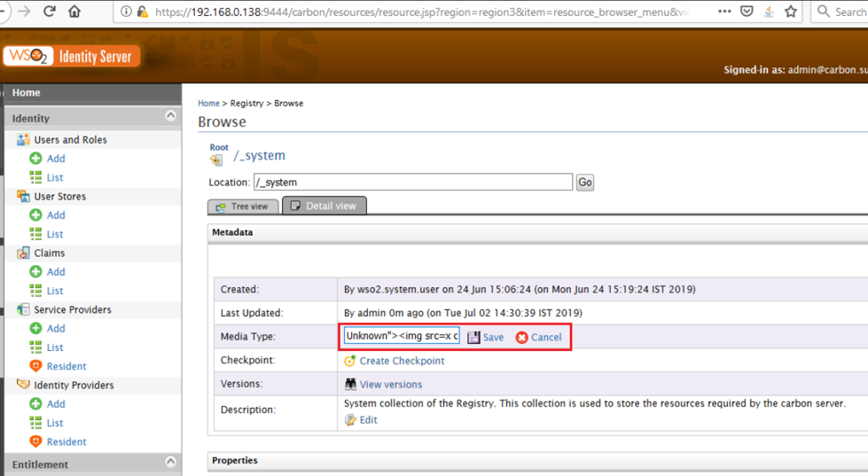Click the Pocket save icon in address bar
The height and width of the screenshot is (476, 868).
click(747, 11)
